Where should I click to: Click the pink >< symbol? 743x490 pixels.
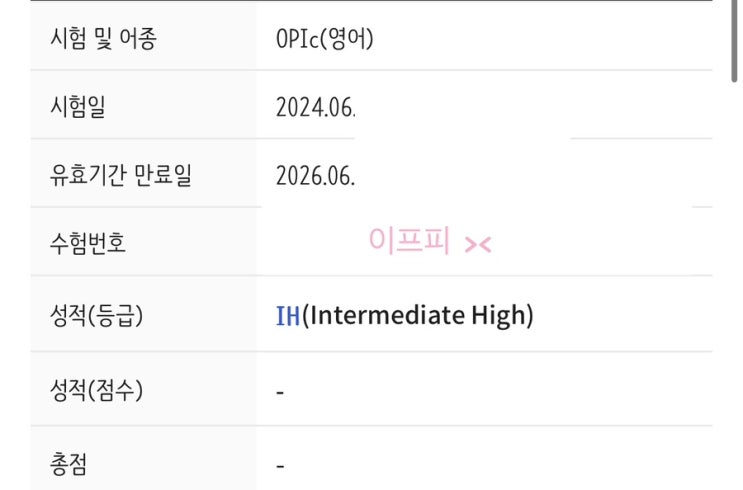click(x=478, y=245)
